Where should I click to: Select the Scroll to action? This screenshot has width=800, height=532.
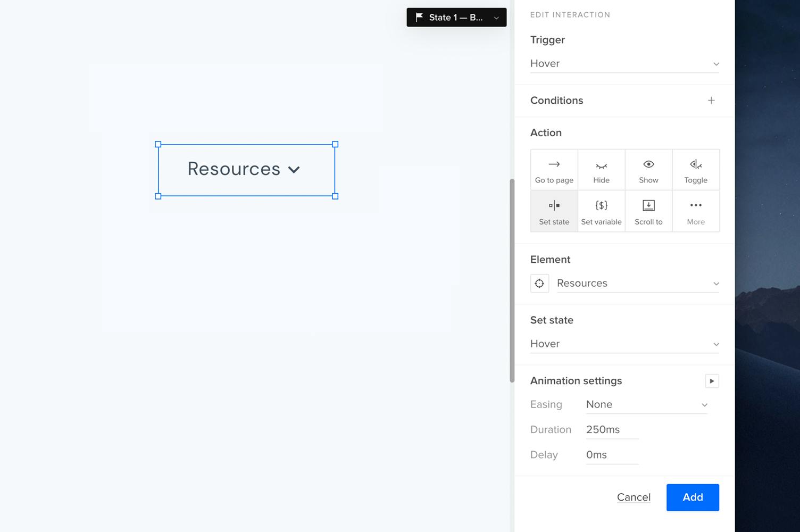point(648,211)
